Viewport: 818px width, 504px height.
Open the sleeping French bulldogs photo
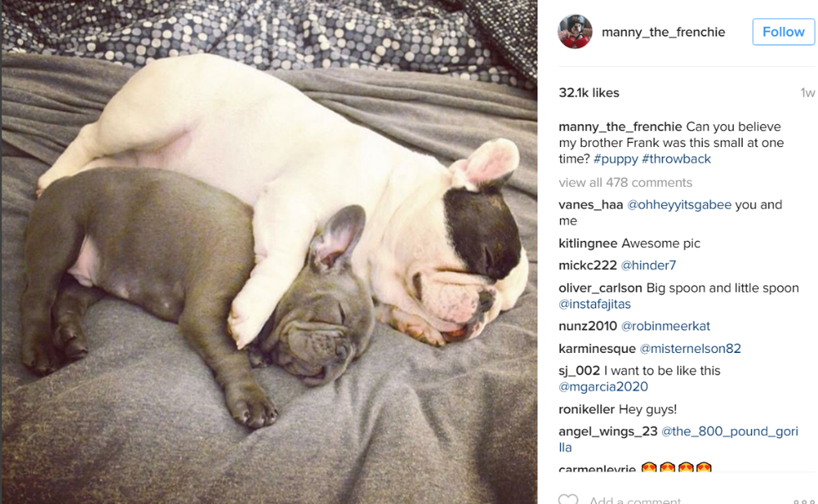click(269, 252)
